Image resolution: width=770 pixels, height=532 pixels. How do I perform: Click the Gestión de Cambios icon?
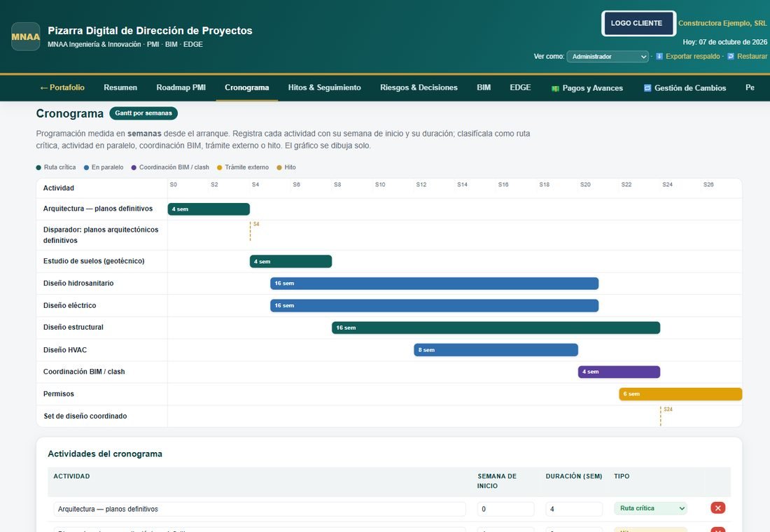pos(647,88)
